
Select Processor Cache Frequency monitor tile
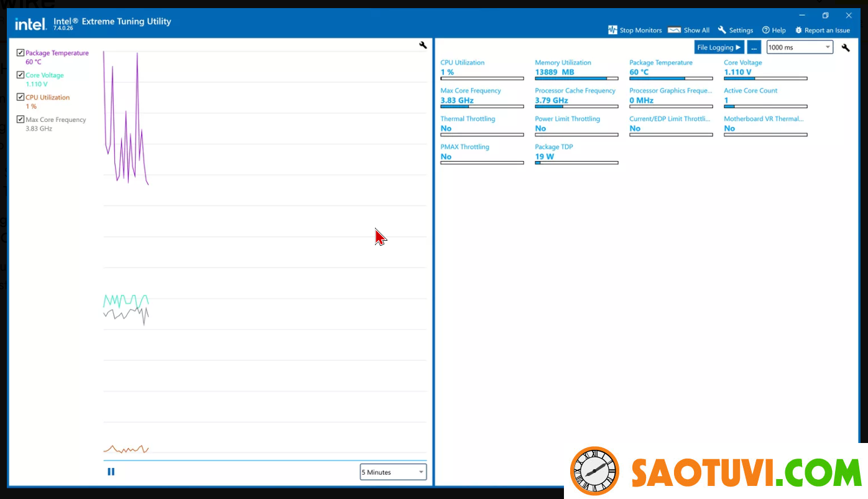click(576, 98)
